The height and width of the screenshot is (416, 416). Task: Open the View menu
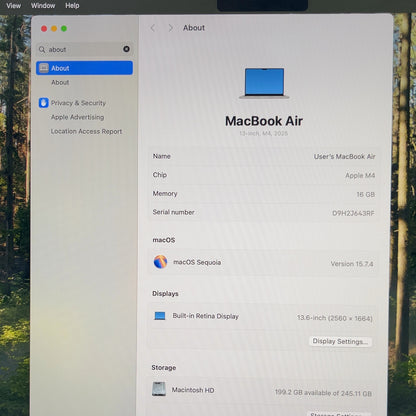click(x=13, y=6)
